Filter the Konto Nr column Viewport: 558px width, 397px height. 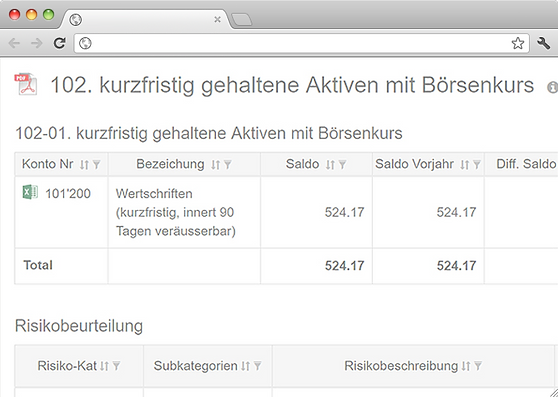(96, 164)
